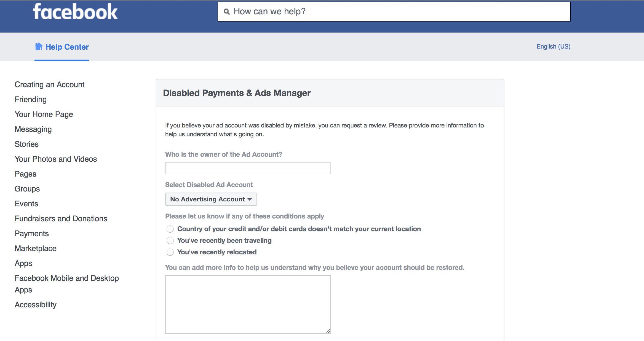The width and height of the screenshot is (644, 341).
Task: Toggle the recently been traveling option
Action: click(x=170, y=240)
